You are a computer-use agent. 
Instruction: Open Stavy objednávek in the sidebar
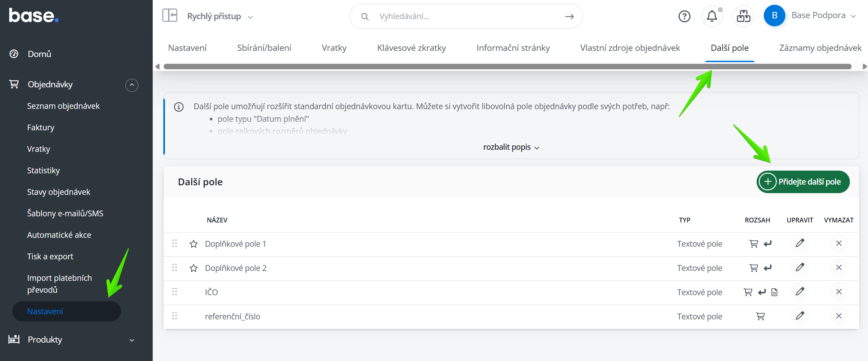click(58, 192)
